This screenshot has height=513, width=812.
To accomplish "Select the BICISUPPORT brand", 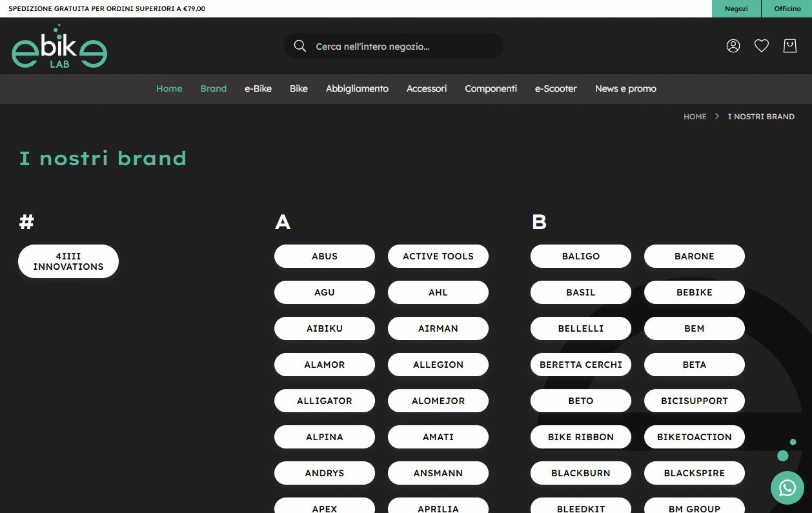I will tap(695, 401).
